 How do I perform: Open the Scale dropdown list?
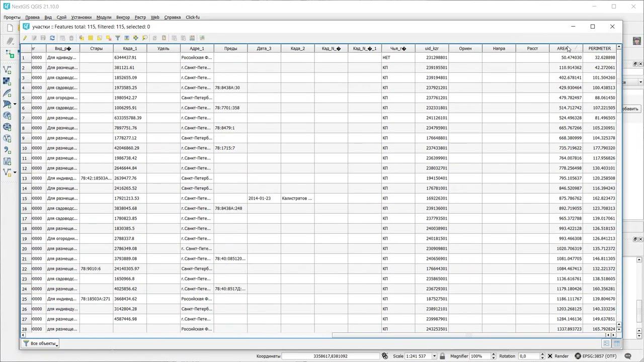pyautogui.click(x=435, y=356)
